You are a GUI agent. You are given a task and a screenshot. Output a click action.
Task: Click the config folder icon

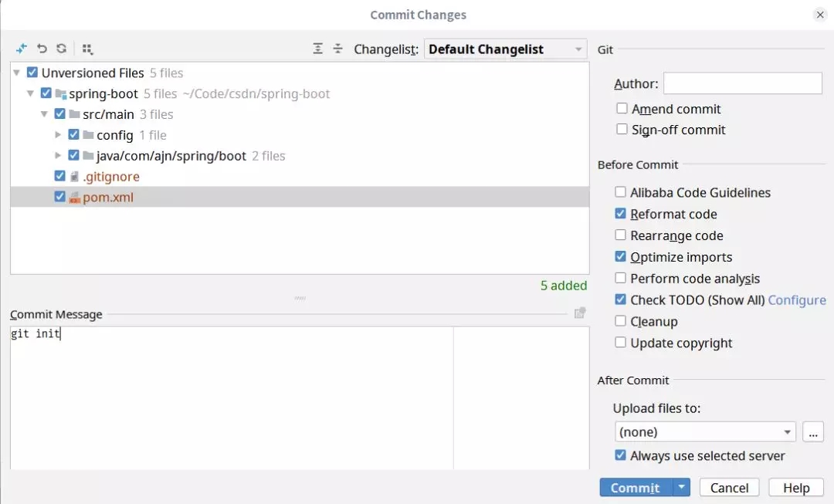88,135
